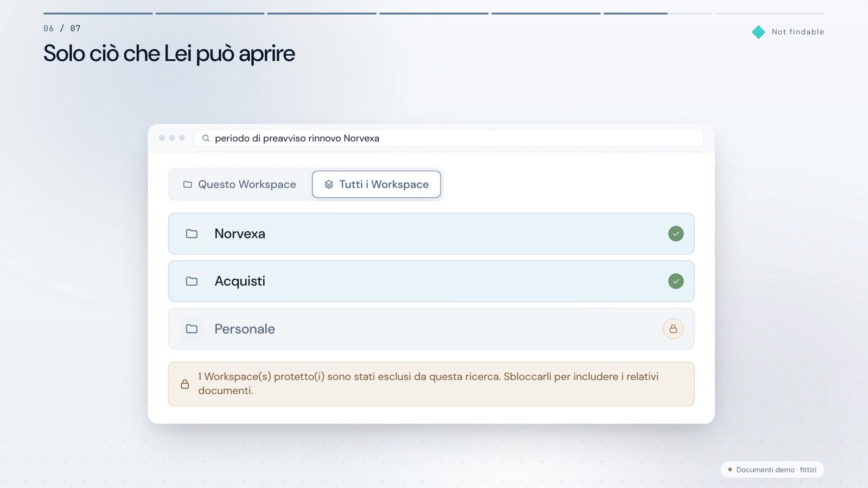
Task: Click the search field with the Norvexa query
Action: (449, 138)
